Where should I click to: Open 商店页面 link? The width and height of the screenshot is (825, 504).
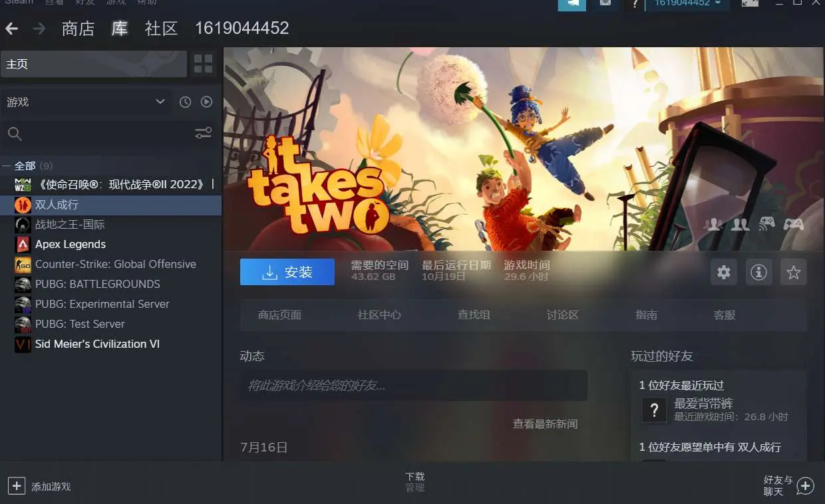click(x=279, y=315)
